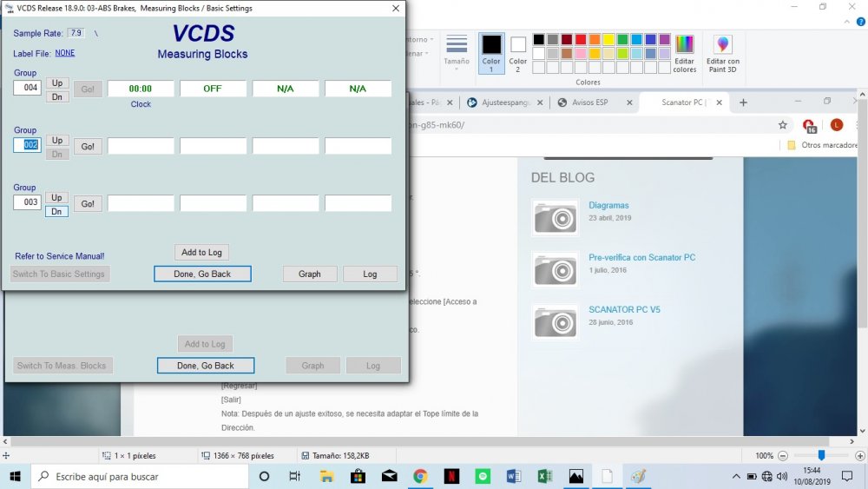
Task: Click Done, Go Back in rear Basic Settings window
Action: (206, 366)
